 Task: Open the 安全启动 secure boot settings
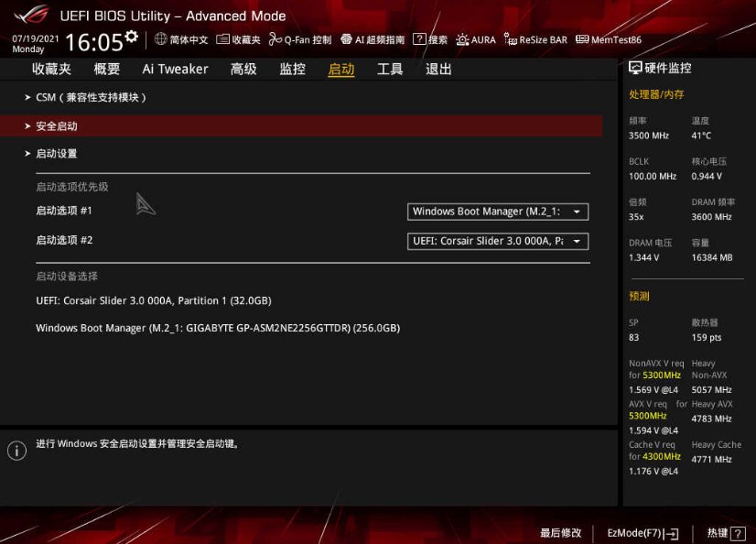(59, 125)
